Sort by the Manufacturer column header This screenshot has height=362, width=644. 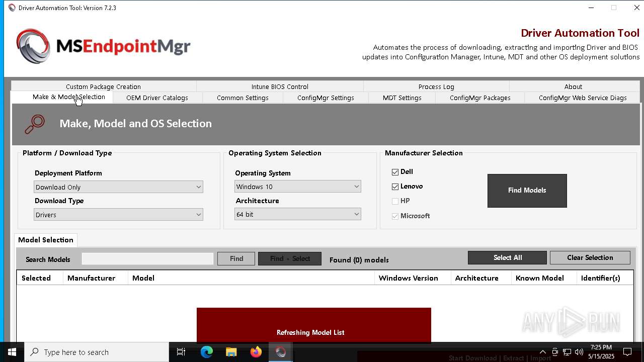pos(96,278)
